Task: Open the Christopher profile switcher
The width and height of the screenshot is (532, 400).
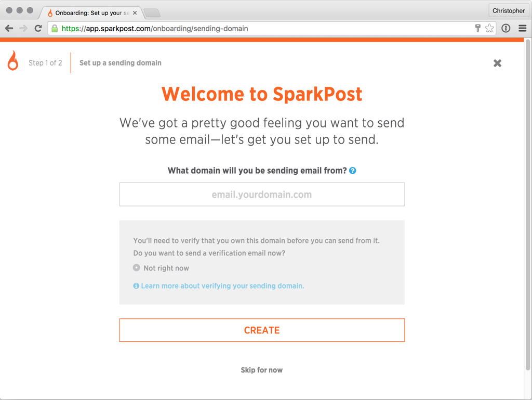Action: coord(509,10)
